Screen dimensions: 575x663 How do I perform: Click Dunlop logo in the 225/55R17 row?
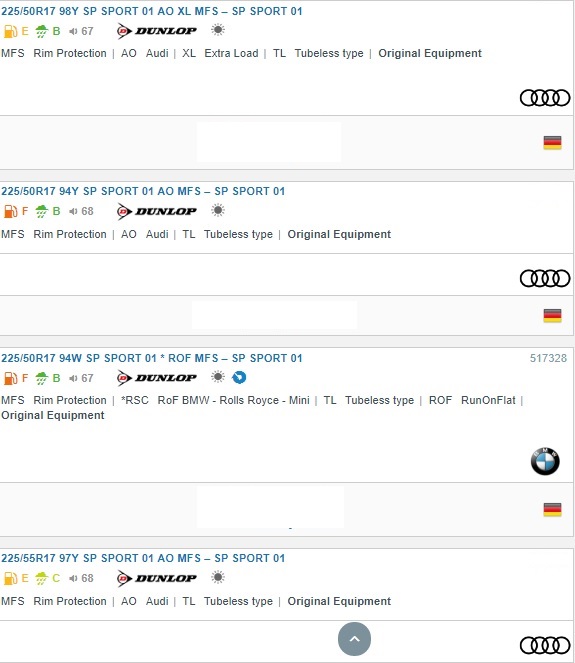[x=157, y=578]
